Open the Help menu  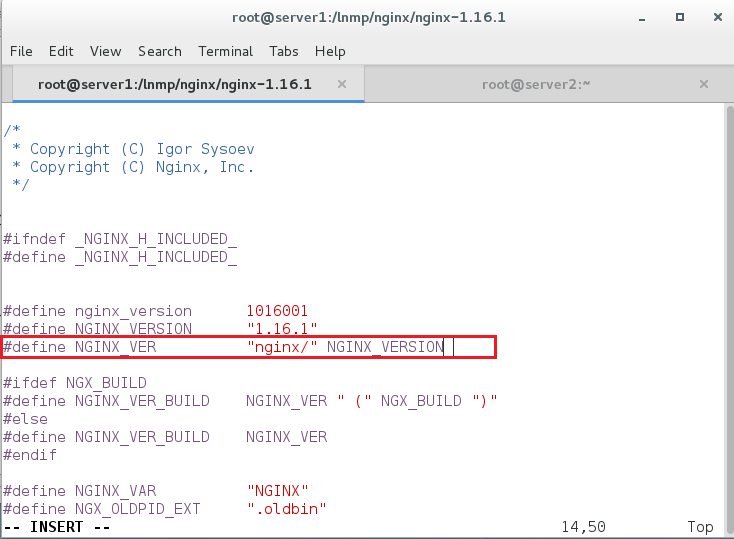(x=330, y=51)
